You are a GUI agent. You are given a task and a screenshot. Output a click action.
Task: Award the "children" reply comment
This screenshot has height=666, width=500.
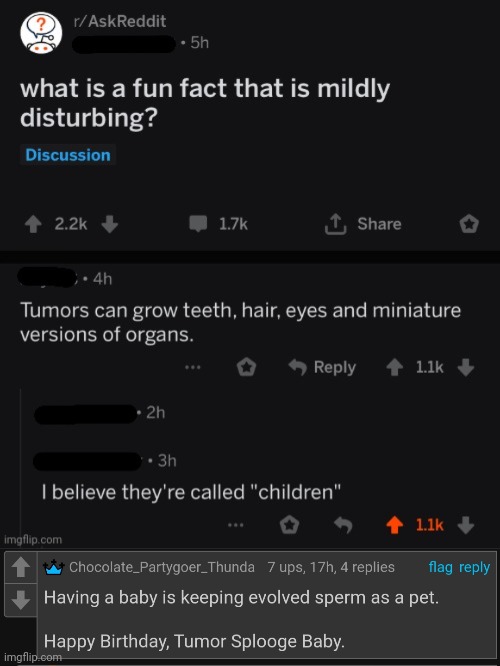coord(289,525)
